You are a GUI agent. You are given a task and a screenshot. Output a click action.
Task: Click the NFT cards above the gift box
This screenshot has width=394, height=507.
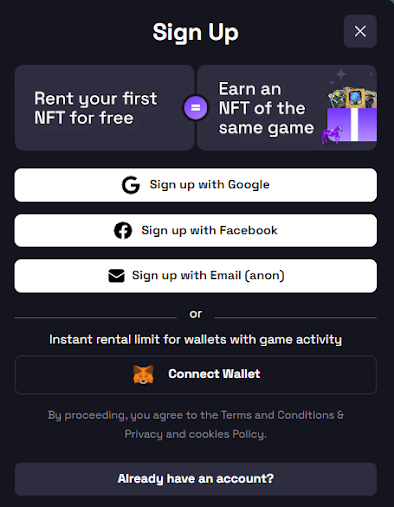(x=352, y=97)
